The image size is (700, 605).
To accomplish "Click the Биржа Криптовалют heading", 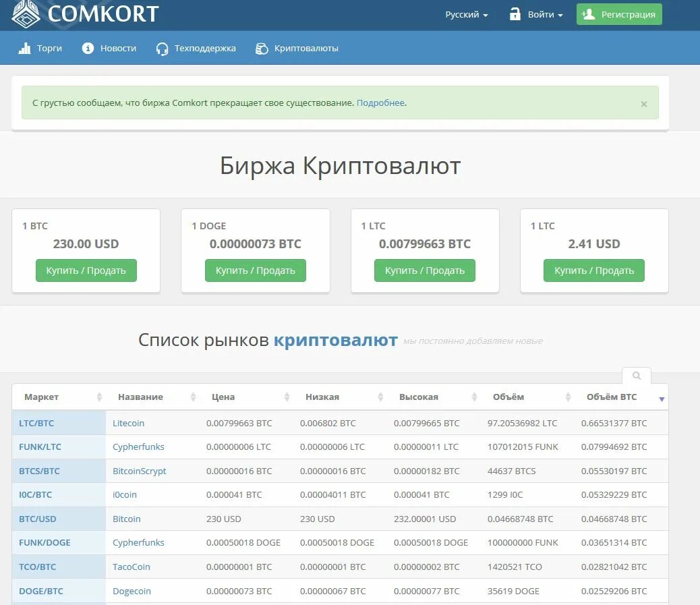I will [x=340, y=166].
